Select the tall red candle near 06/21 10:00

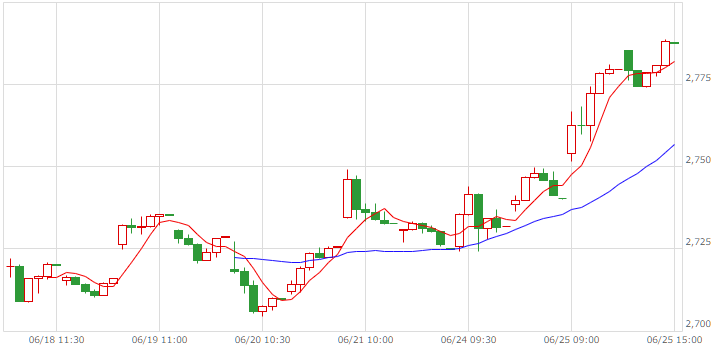[347, 198]
